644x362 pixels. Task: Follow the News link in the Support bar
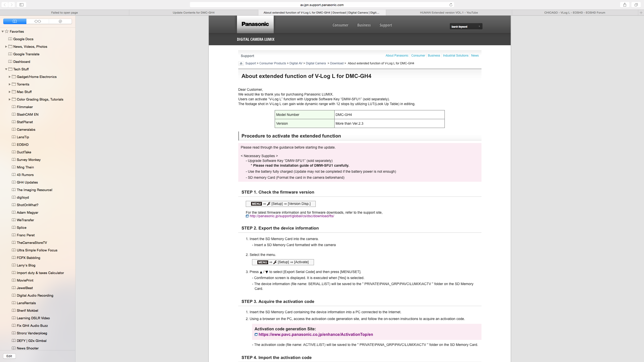click(475, 56)
